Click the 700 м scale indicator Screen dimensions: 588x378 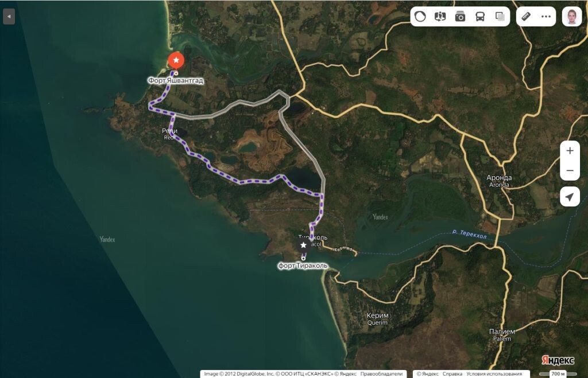tap(558, 373)
